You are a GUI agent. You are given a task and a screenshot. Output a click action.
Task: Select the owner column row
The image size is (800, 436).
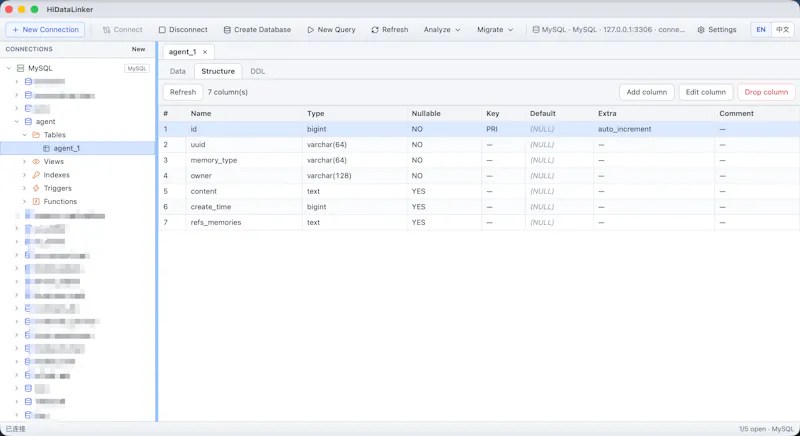[479, 176]
